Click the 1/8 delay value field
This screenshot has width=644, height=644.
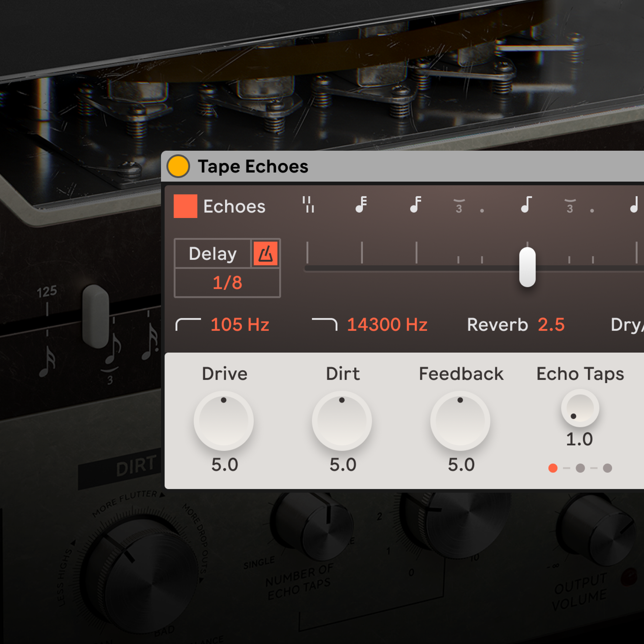point(227,283)
